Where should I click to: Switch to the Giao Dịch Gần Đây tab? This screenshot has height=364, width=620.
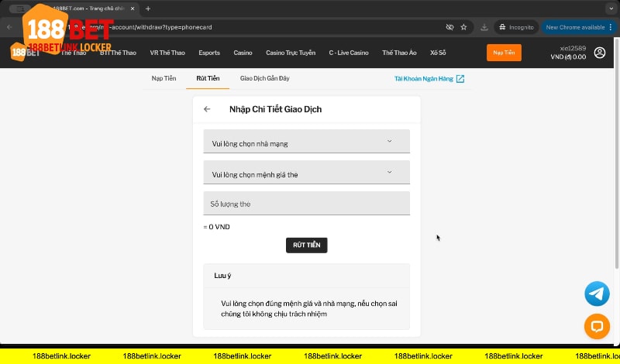click(x=265, y=79)
